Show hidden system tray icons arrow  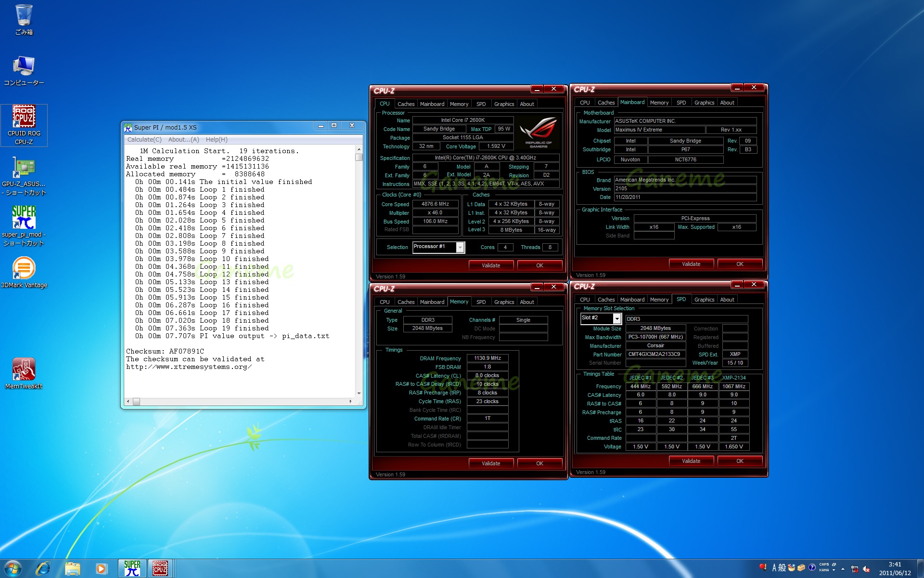pyautogui.click(x=843, y=569)
